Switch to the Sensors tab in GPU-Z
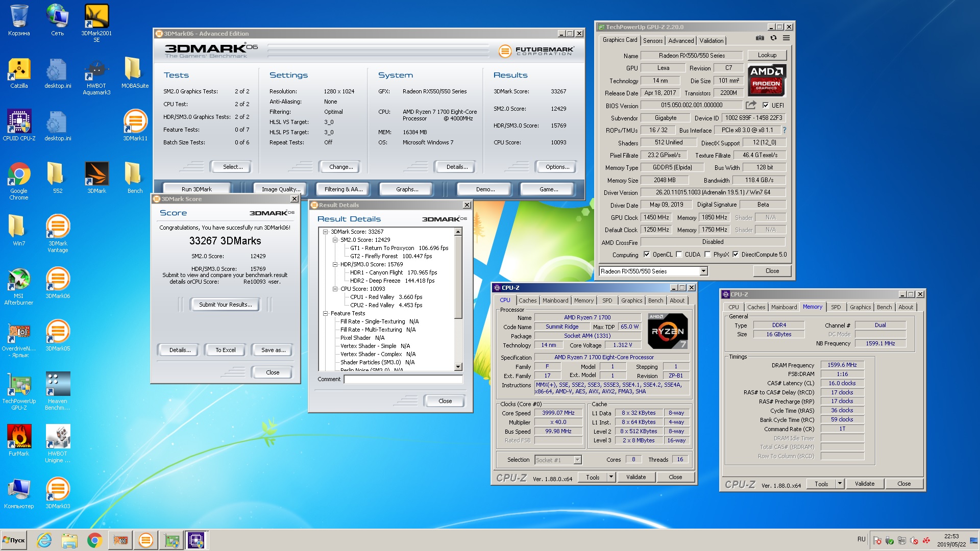The width and height of the screenshot is (980, 551). point(653,41)
